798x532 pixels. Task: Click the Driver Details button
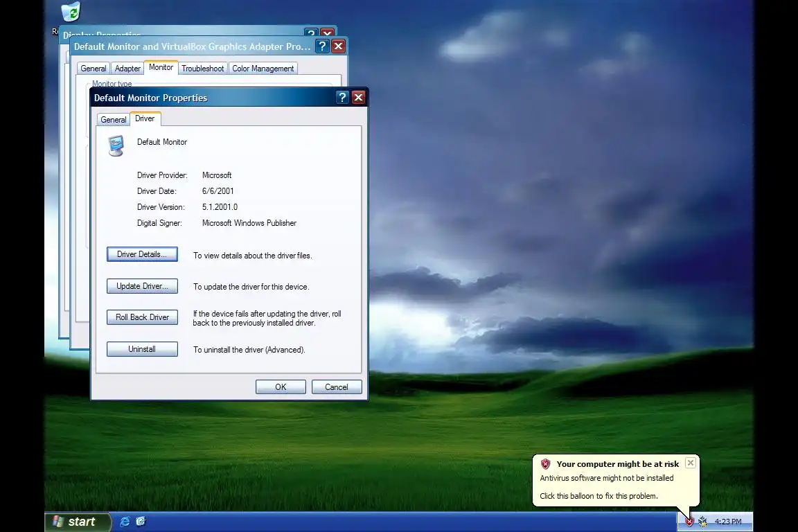tap(142, 254)
